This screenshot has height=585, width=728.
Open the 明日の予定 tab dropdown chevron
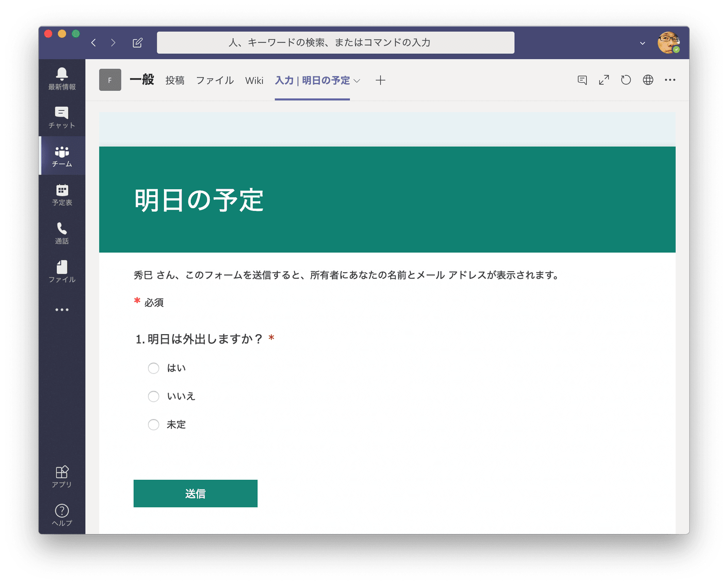tap(357, 81)
